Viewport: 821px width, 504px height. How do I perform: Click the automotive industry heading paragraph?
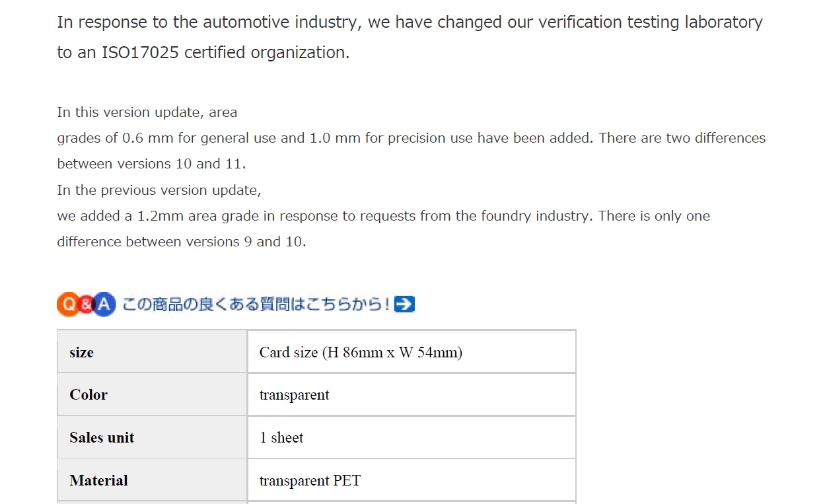tap(410, 37)
